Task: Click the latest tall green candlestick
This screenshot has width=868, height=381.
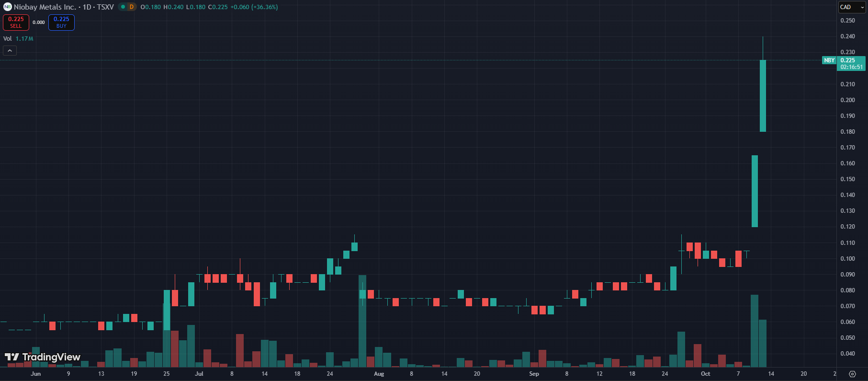Action: click(x=763, y=96)
